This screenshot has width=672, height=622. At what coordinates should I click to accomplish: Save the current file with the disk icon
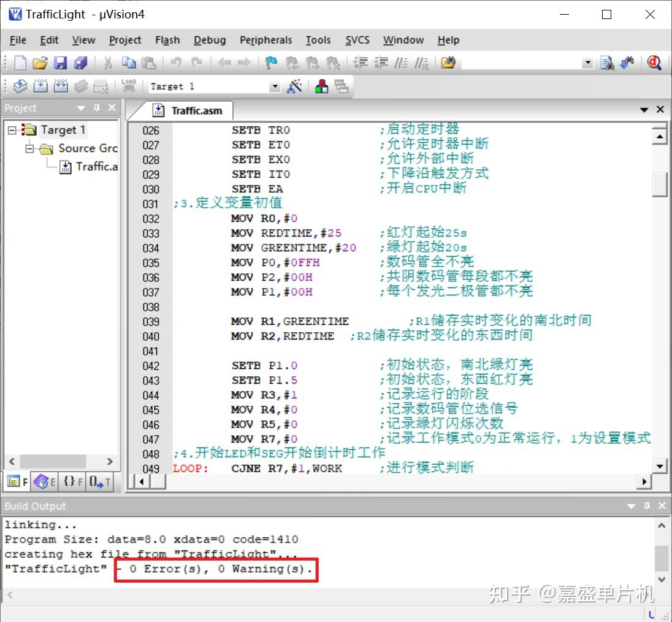61,63
